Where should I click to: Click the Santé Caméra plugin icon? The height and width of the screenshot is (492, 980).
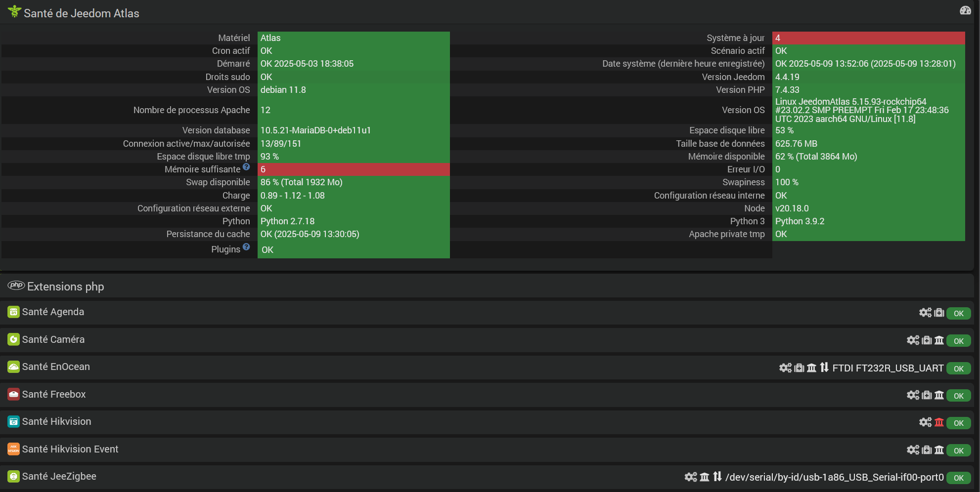(x=13, y=339)
